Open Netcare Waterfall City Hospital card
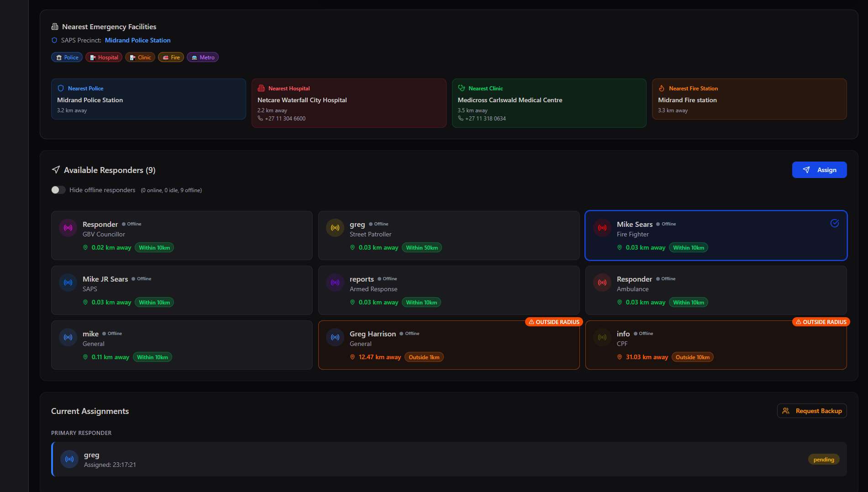Viewport: 868px width, 492px height. coord(349,103)
